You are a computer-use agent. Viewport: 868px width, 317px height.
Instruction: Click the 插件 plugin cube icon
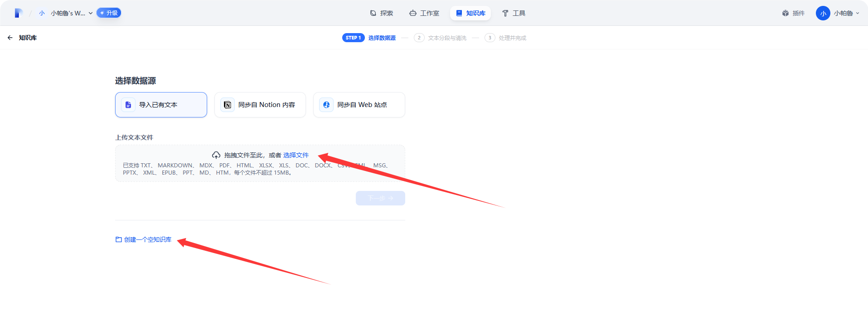(x=786, y=13)
